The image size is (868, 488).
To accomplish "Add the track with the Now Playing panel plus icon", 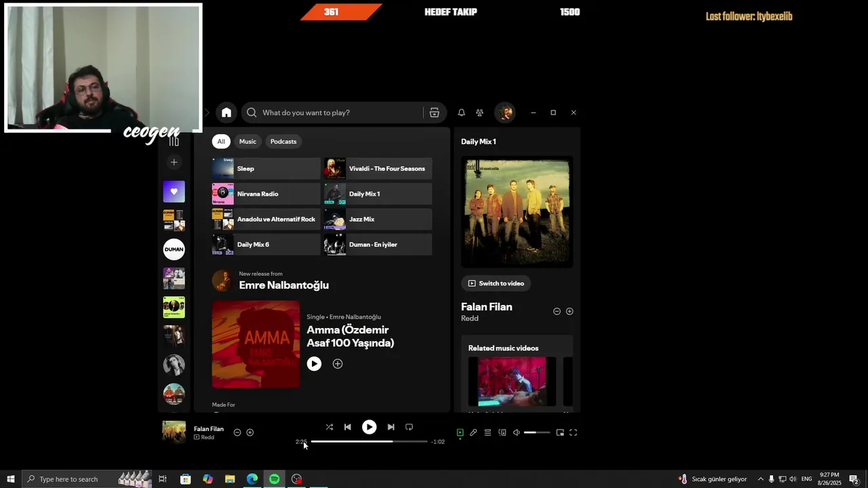I will 570,312.
